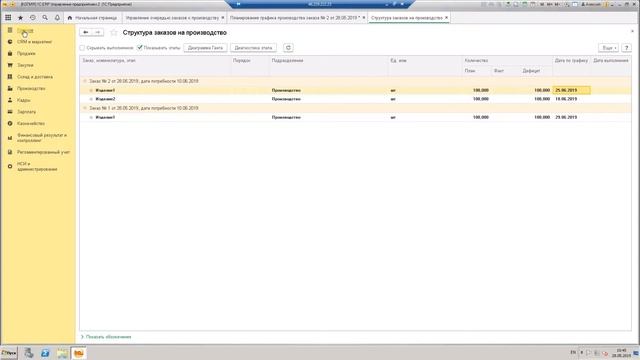Viewport: 640px width, 360px height.
Task: Open help with the question mark
Action: pyautogui.click(x=627, y=48)
